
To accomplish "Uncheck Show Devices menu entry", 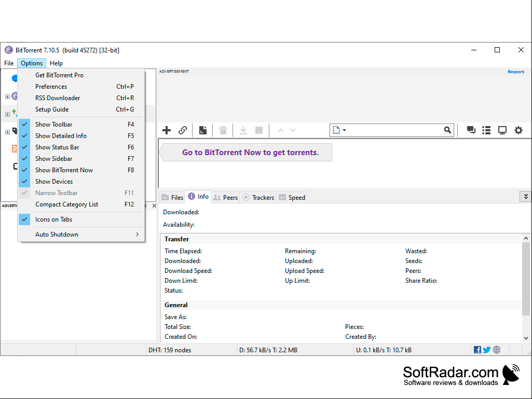I will pyautogui.click(x=81, y=182).
